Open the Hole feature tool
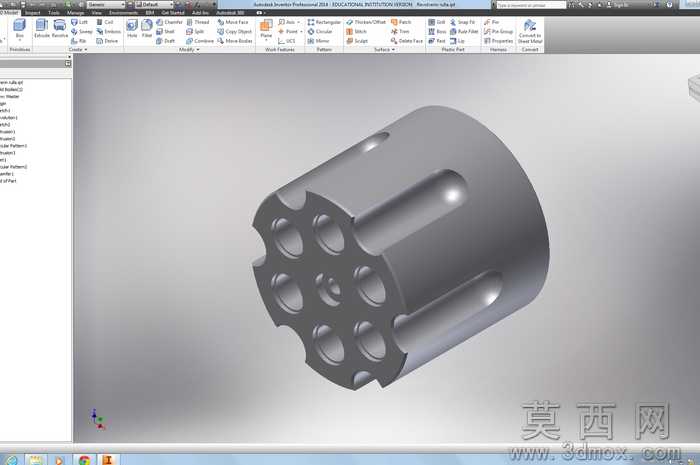 point(132,29)
